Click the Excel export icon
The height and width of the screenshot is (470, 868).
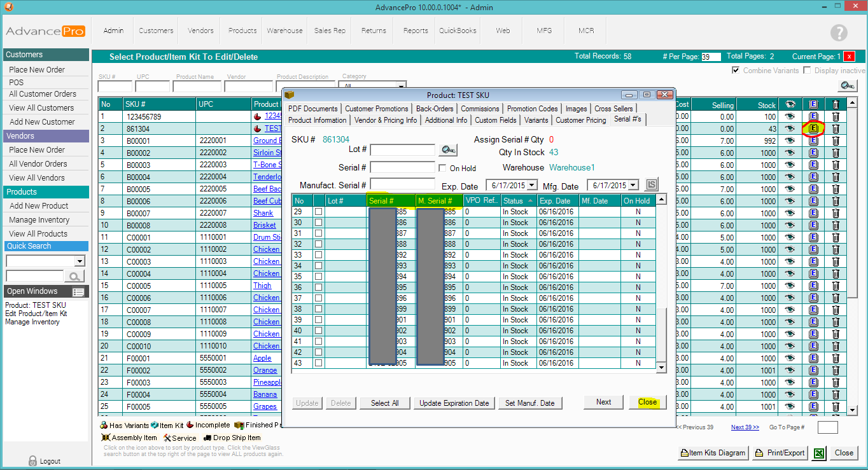click(x=820, y=453)
